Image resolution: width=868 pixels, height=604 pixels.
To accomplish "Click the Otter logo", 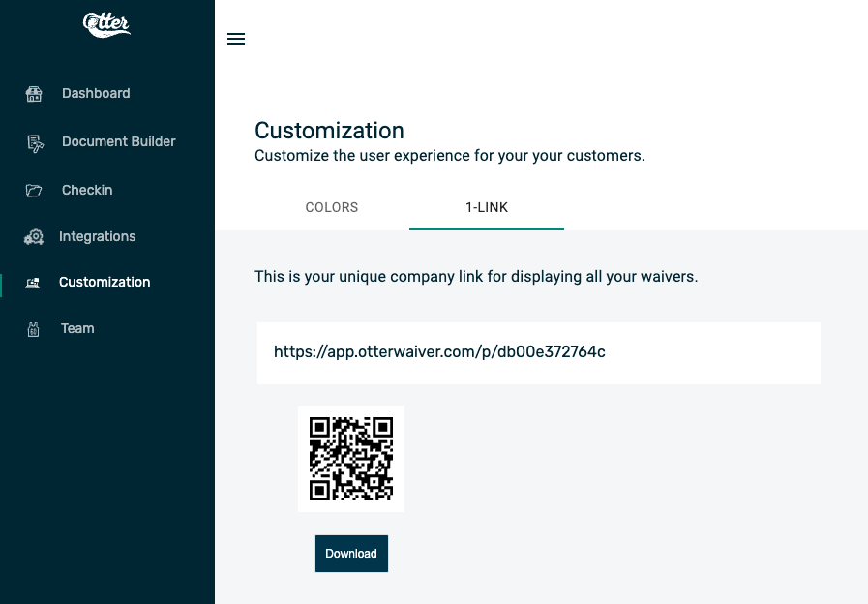I will point(106,25).
